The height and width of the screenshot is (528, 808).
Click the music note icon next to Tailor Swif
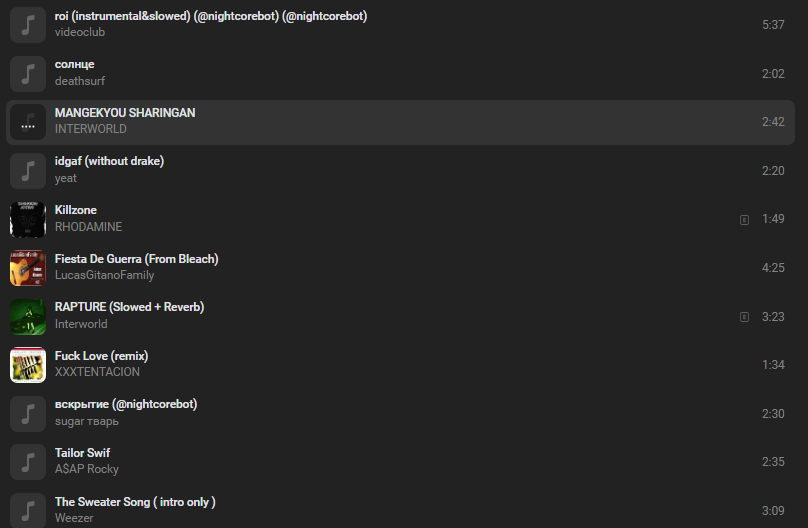coord(28,461)
